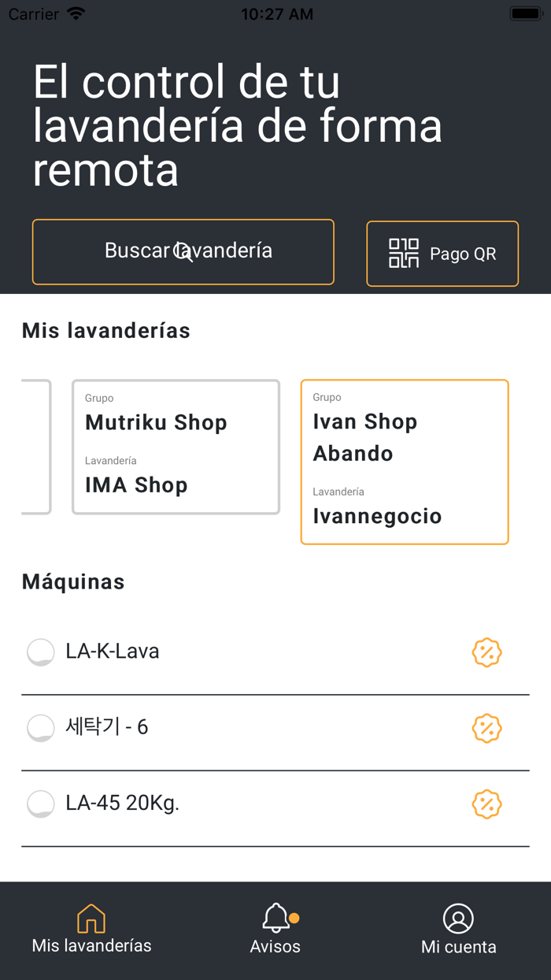
Task: Go to the Mi cuenta tab label
Action: [458, 947]
